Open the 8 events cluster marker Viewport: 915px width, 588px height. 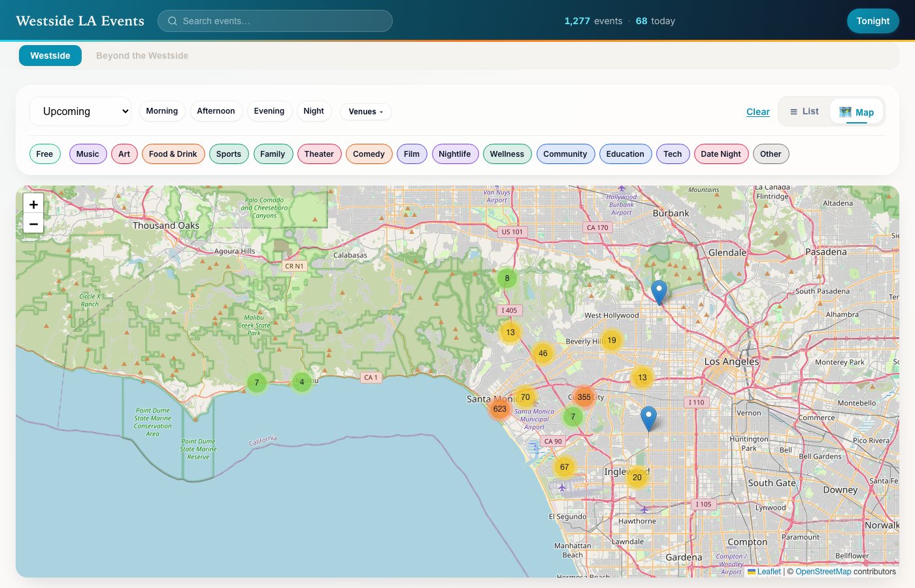[x=507, y=278]
